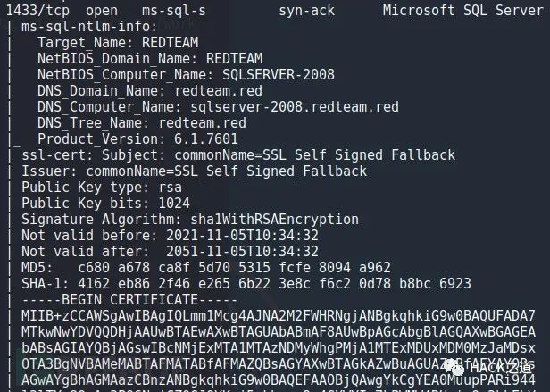Click the Public Key bits 1024 value
The width and height of the screenshot is (550, 392).
174,204
